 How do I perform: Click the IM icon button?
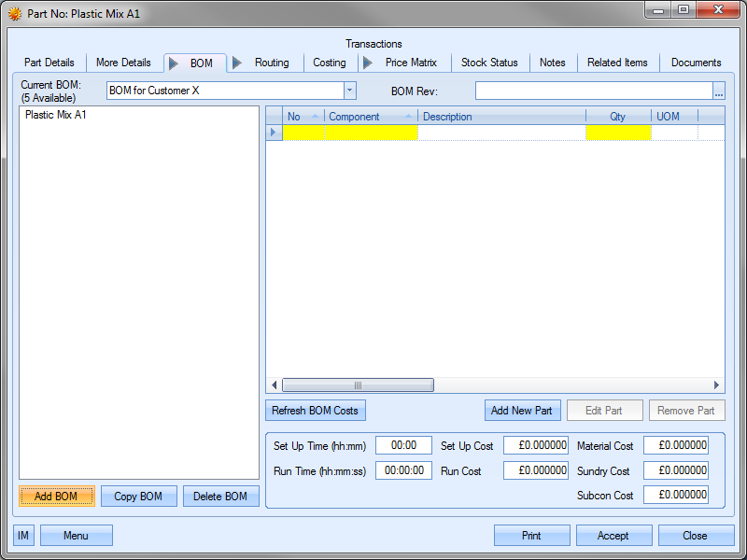(x=24, y=536)
